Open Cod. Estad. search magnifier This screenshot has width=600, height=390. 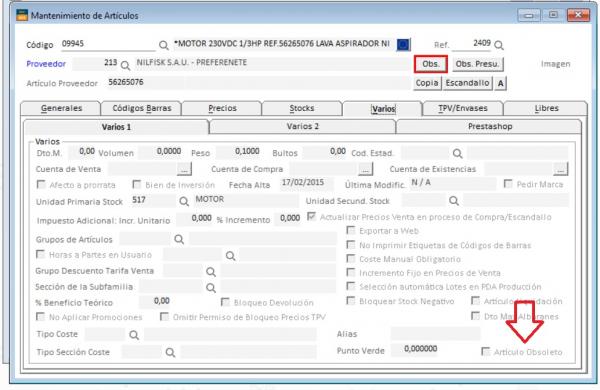[457, 153]
